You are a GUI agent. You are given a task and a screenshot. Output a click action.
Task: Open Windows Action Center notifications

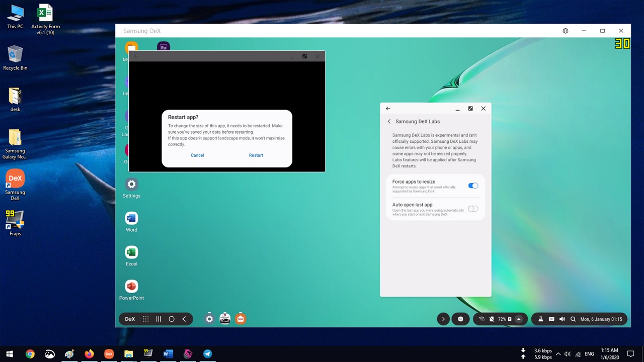(x=631, y=354)
